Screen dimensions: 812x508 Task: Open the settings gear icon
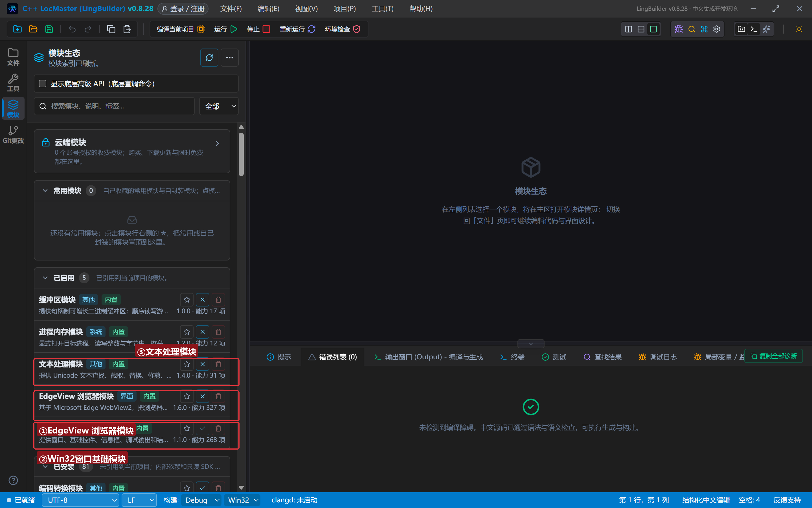click(x=717, y=29)
